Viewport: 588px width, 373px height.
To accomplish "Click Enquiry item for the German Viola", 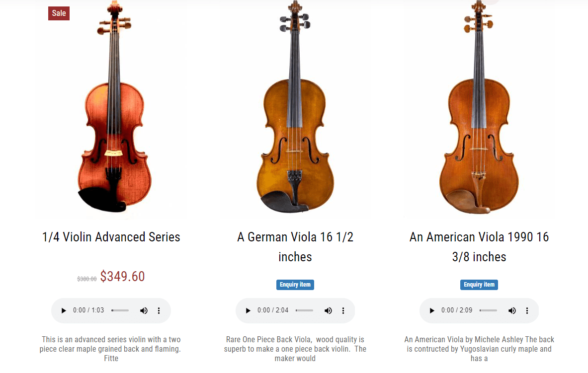I will tap(295, 285).
